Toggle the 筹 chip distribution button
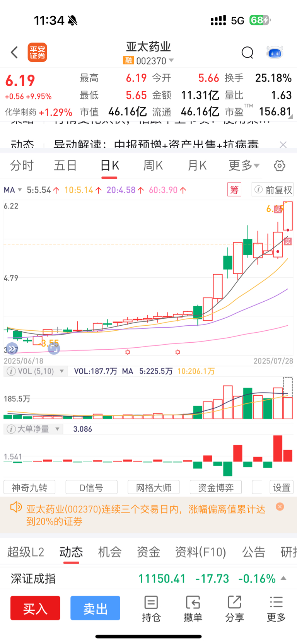The image size is (297, 644). (x=234, y=190)
